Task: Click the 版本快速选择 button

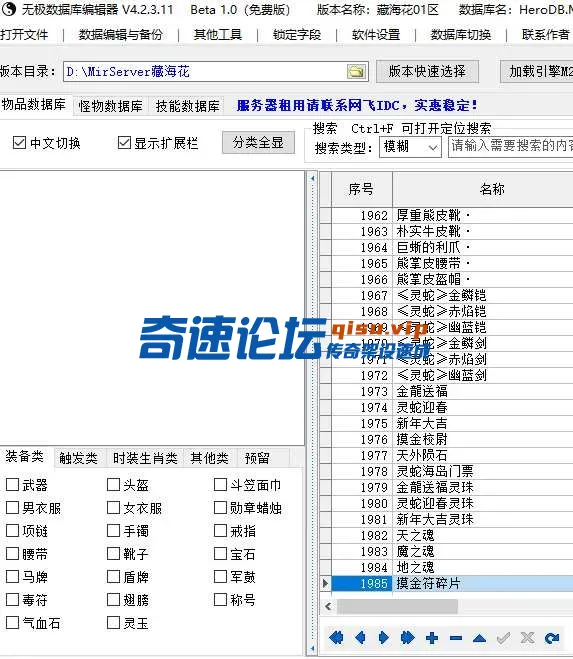Action: point(427,71)
